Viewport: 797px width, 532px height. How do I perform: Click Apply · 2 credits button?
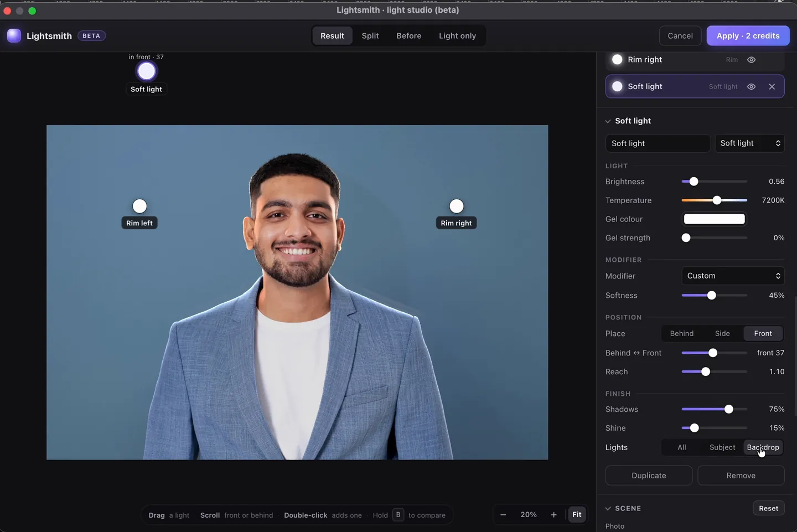(x=748, y=36)
